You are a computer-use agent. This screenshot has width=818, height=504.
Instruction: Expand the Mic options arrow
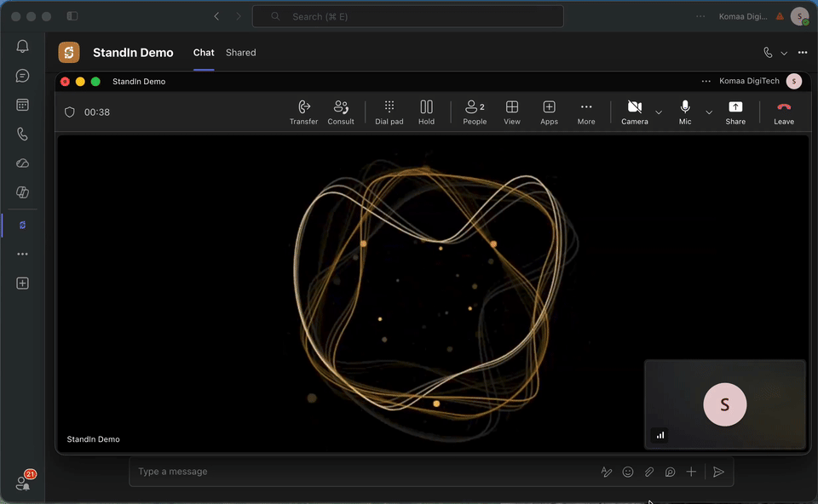[708, 112]
